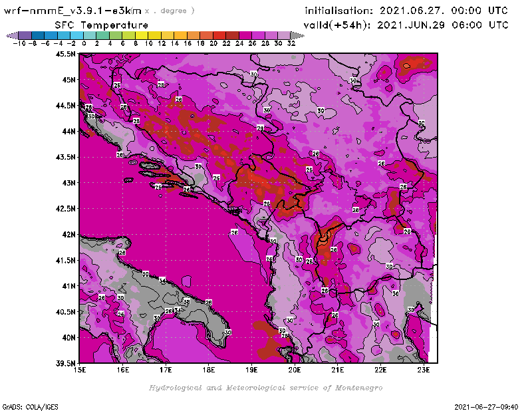
Task: Click the valid(+54h) forecast time text
Action: [x=406, y=25]
